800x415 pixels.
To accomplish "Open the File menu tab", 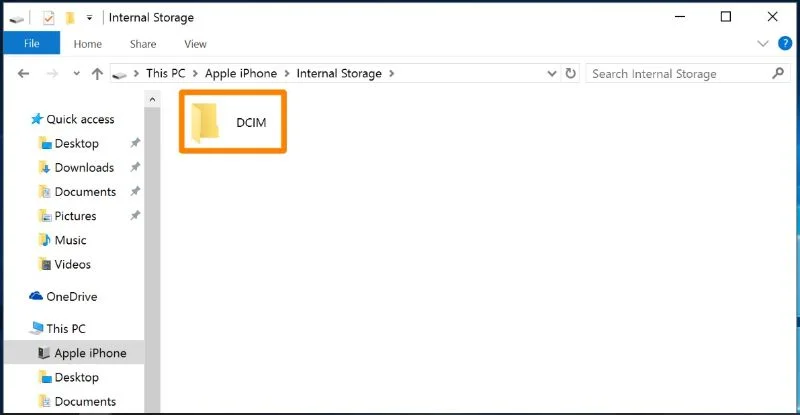I will click(32, 43).
